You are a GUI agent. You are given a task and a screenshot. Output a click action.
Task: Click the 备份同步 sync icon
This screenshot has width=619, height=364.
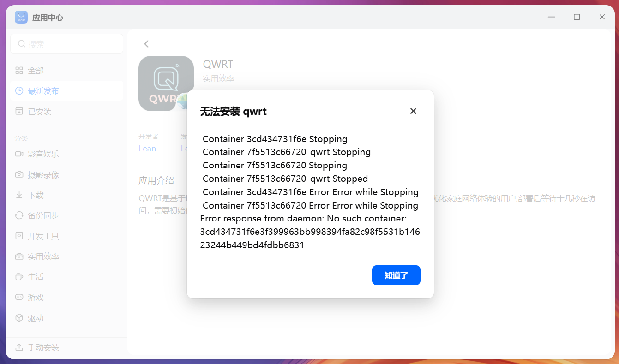coord(19,215)
